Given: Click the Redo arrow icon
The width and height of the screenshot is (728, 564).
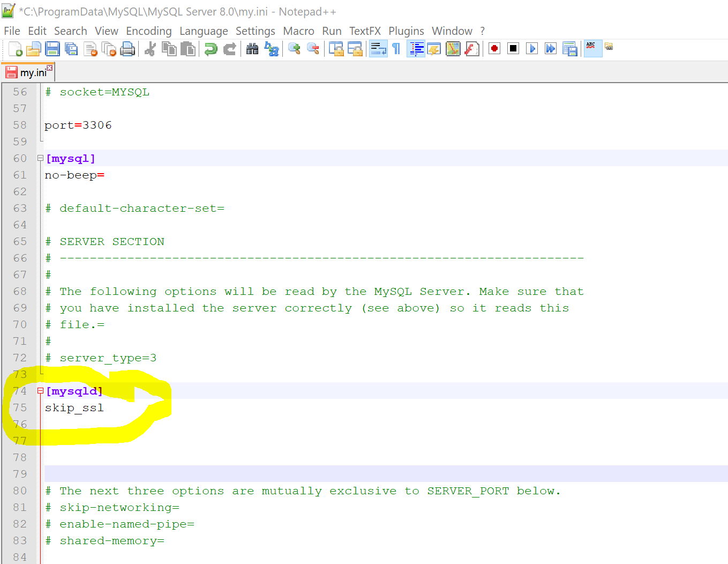Looking at the screenshot, I should 229,49.
